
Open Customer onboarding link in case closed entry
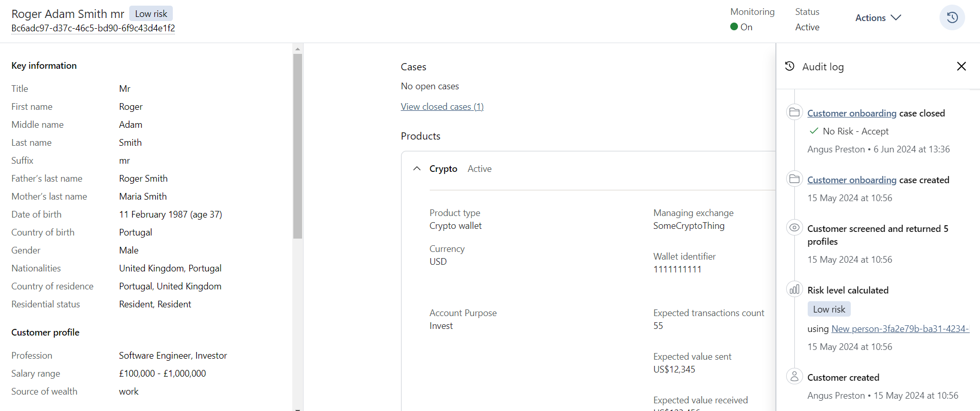(x=852, y=113)
